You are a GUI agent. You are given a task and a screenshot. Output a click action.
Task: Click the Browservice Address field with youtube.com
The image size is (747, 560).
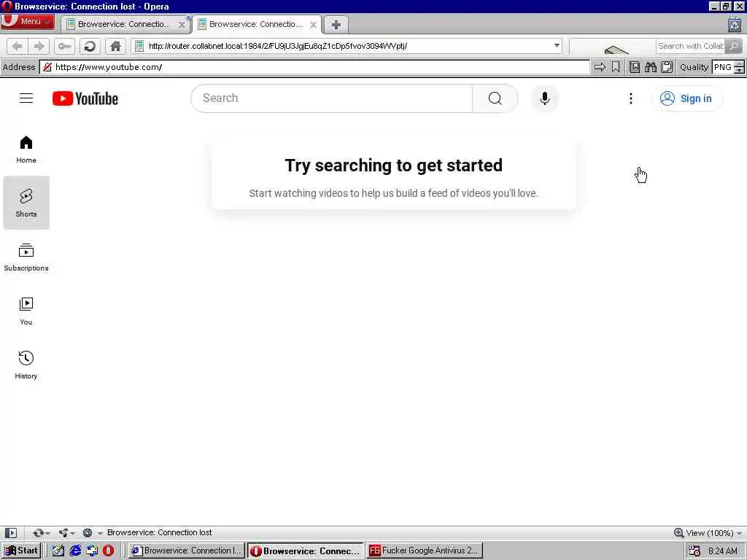(315, 67)
